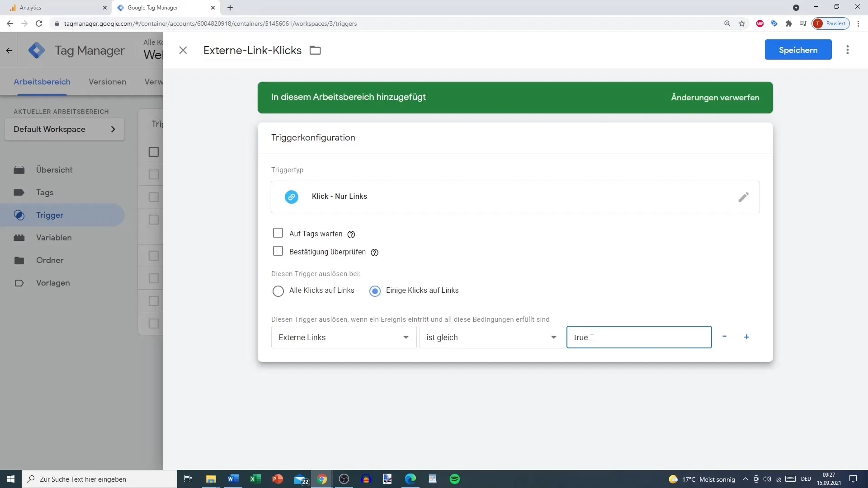The height and width of the screenshot is (488, 868).
Task: Open Excel from the taskbar
Action: click(x=255, y=479)
